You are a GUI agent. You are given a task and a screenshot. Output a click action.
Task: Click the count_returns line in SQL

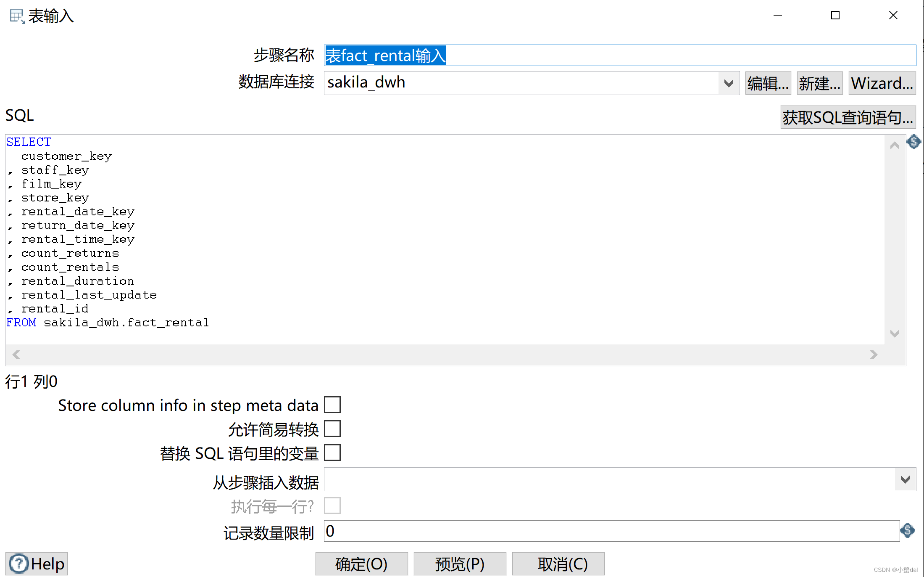tap(63, 253)
